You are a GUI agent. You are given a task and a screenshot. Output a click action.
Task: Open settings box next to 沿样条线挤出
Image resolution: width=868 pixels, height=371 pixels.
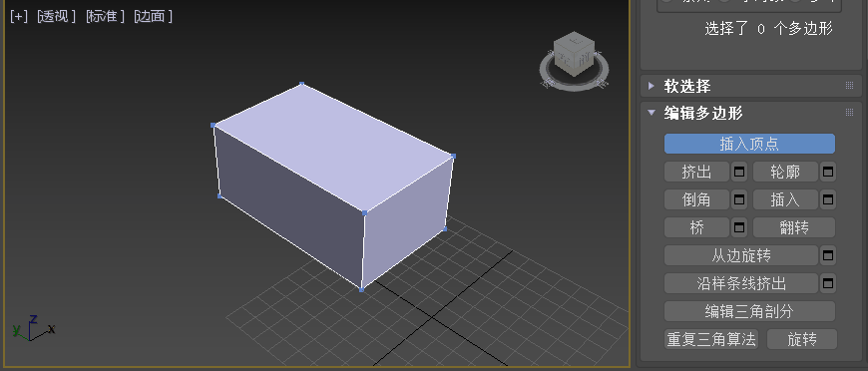(827, 283)
